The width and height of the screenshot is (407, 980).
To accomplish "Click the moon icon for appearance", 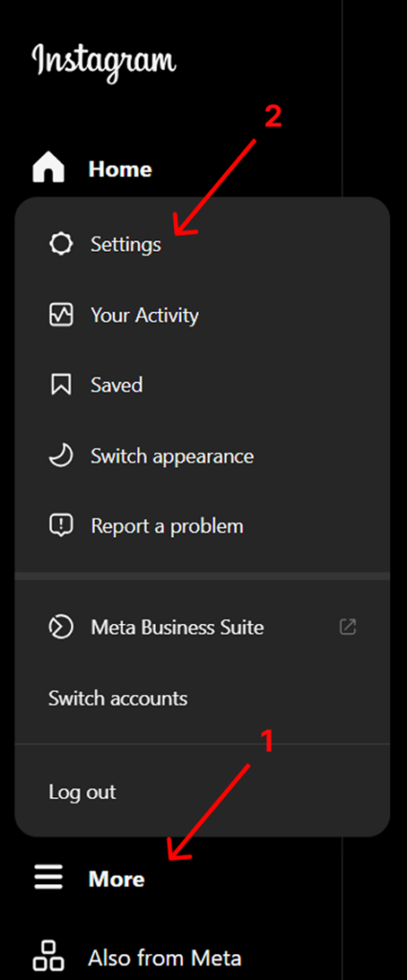I will pyautogui.click(x=60, y=456).
